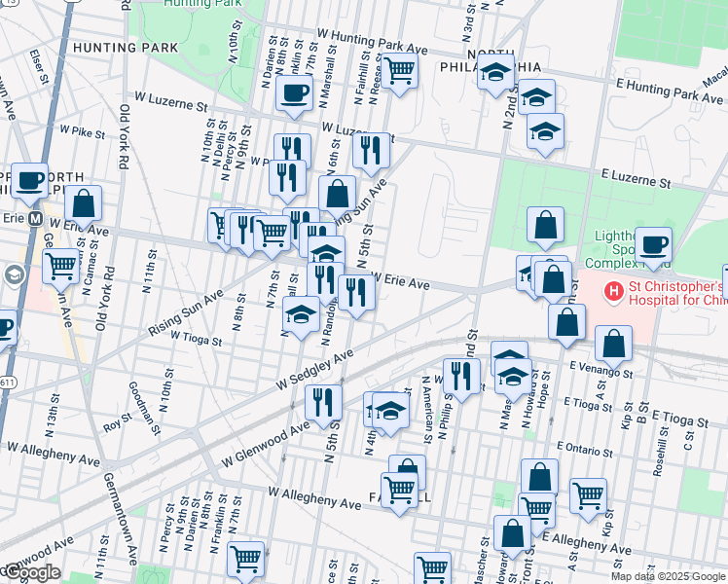Select the grocery cart marker on W Hunting Park Ave

(399, 73)
